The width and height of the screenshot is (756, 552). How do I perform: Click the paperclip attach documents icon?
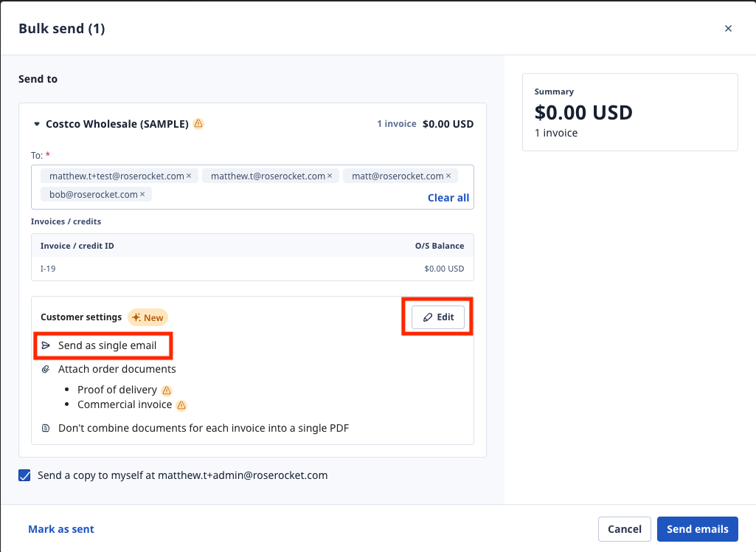click(x=46, y=369)
